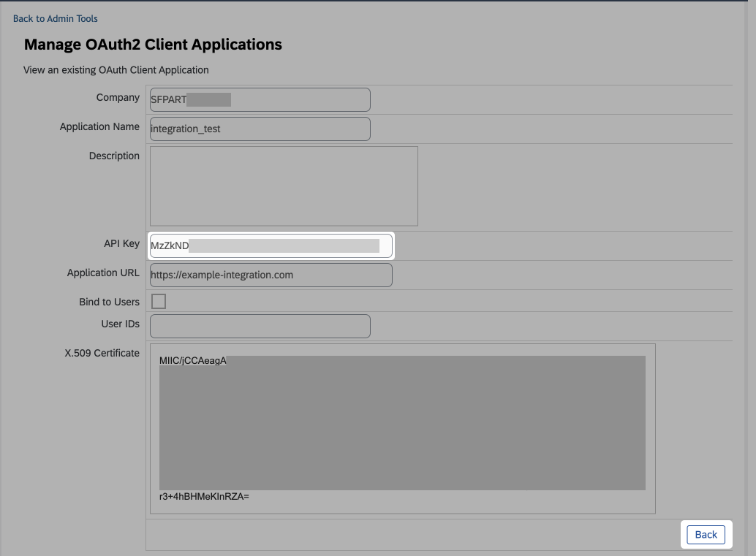This screenshot has height=556, width=756.
Task: Click the API Key label
Action: click(x=121, y=244)
